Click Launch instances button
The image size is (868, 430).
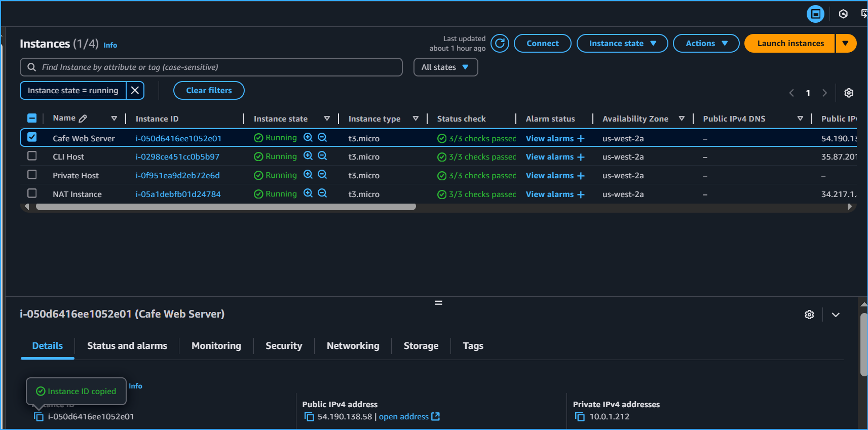coord(790,44)
